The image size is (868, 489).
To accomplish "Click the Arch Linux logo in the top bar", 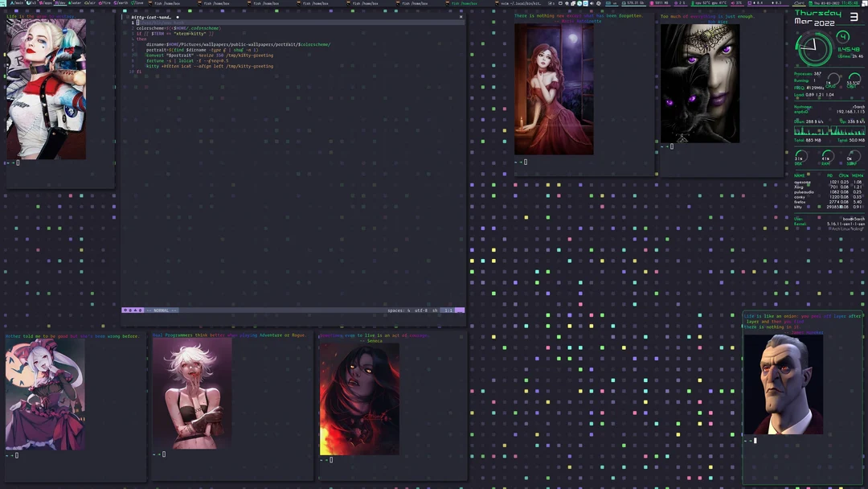I will click(5, 3).
